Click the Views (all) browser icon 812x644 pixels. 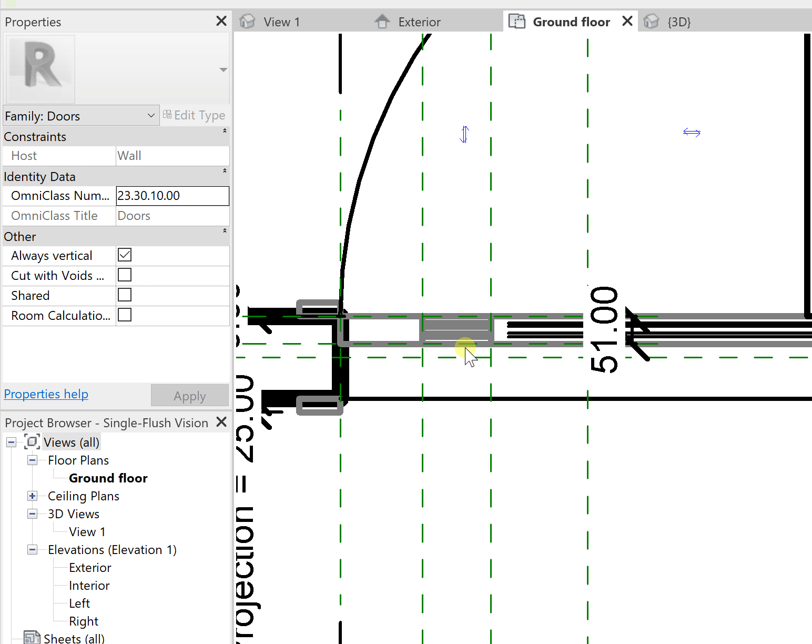(x=32, y=442)
